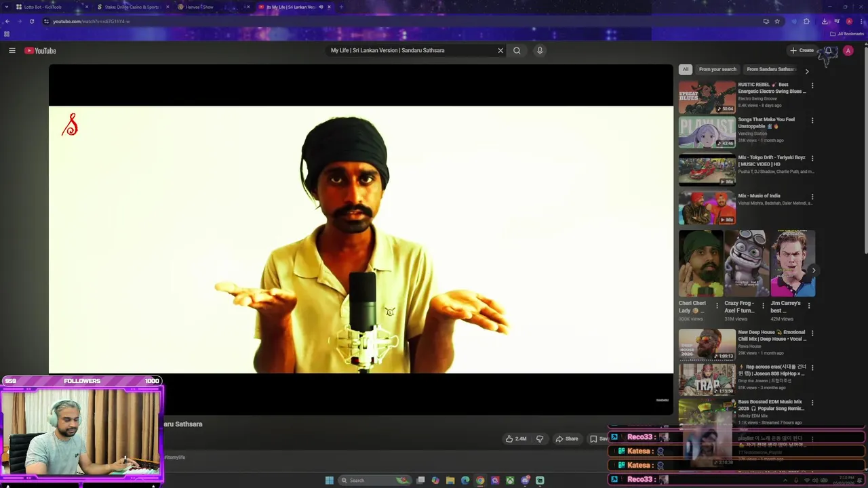
Task: Open File Explorer from taskbar
Action: [450, 481]
